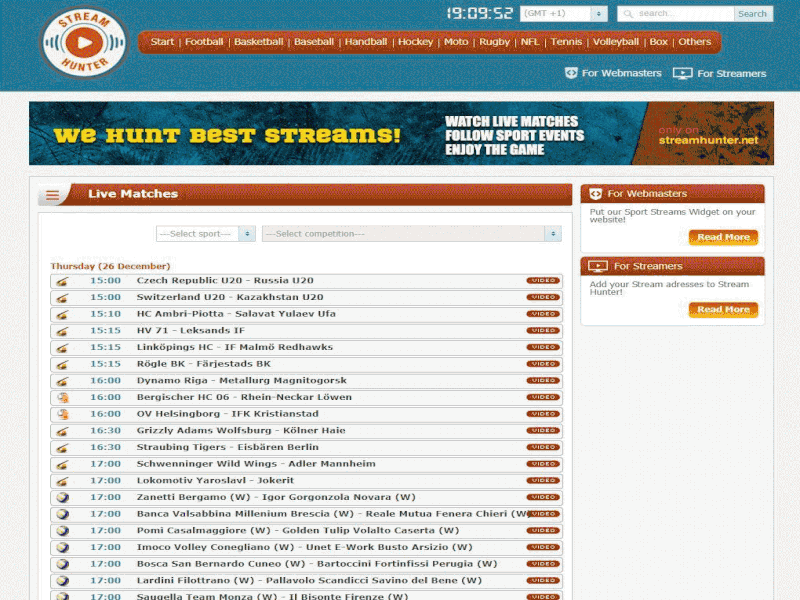Click Video badge for Rögle BK match
Screen dimensions: 800x600
coord(543,364)
